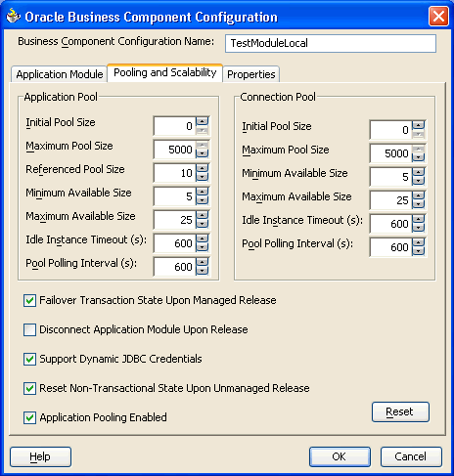Click Application Pool Initial Pool Size field
This screenshot has width=454, height=476.
point(175,126)
